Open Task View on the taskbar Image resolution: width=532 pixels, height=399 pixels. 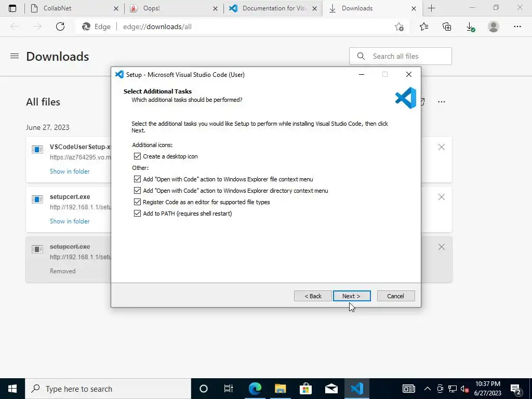coord(229,389)
